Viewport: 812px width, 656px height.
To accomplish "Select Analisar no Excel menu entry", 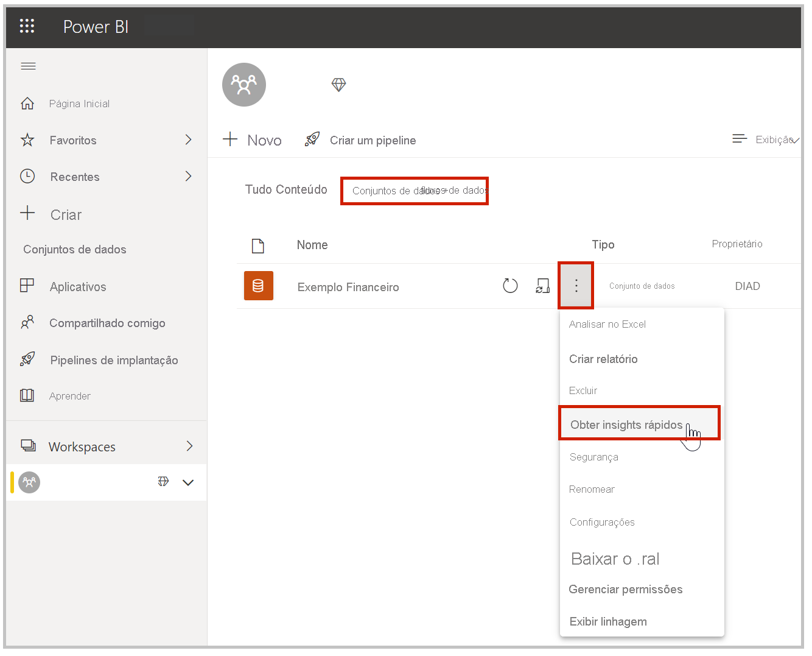I will [x=607, y=324].
